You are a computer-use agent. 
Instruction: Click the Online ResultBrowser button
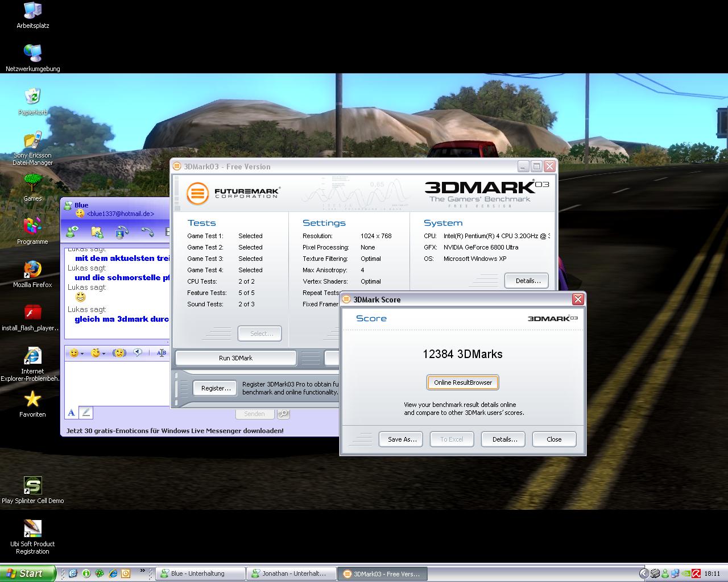click(x=463, y=383)
